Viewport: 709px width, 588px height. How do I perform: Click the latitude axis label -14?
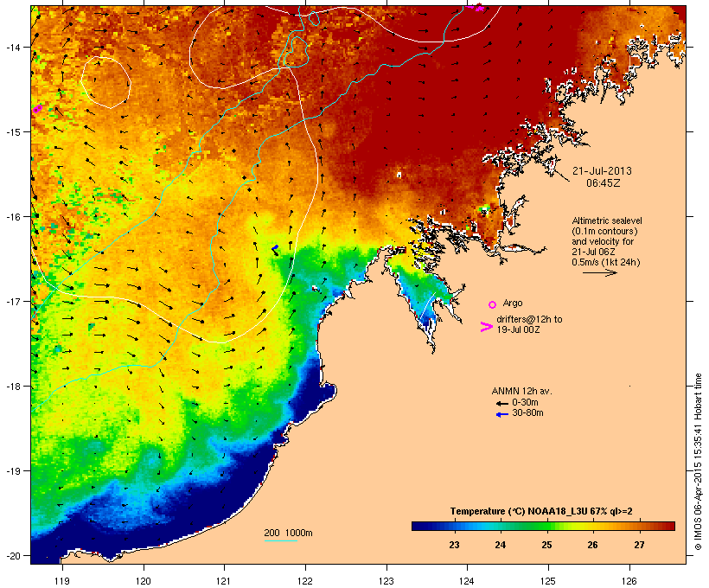[x=12, y=47]
